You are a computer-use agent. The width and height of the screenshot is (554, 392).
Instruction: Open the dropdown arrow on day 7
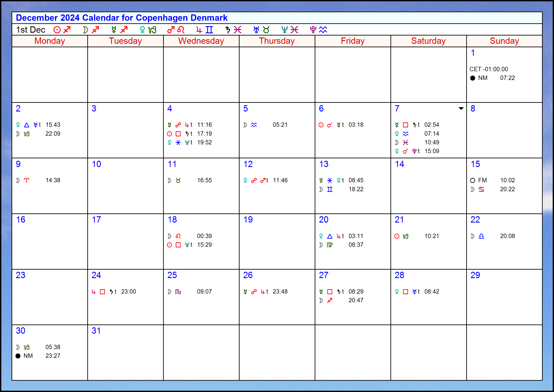click(461, 109)
